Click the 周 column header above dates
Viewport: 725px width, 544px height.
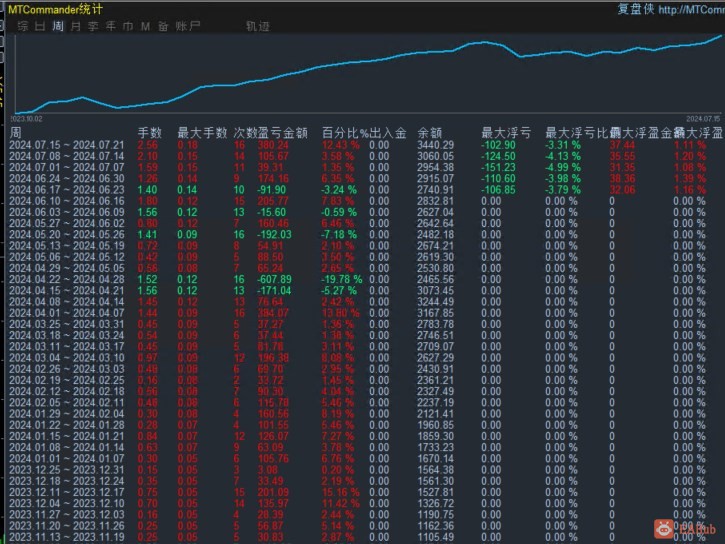pyautogui.click(x=16, y=133)
